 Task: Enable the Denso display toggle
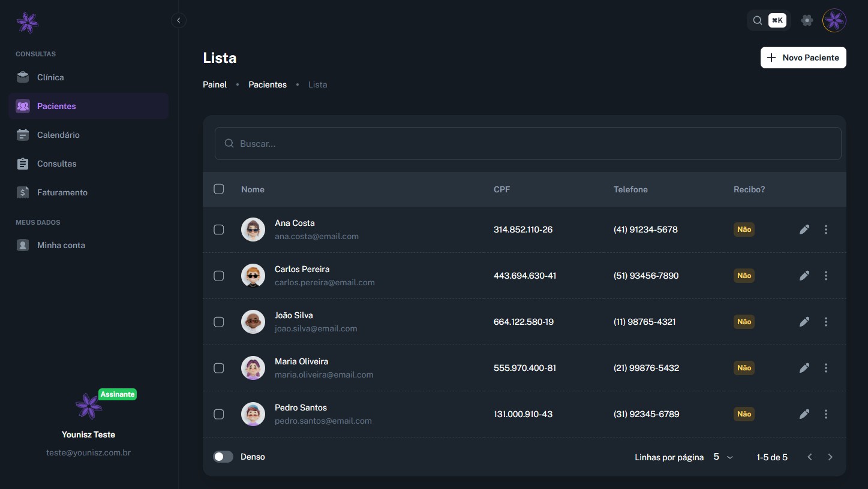pos(223,457)
